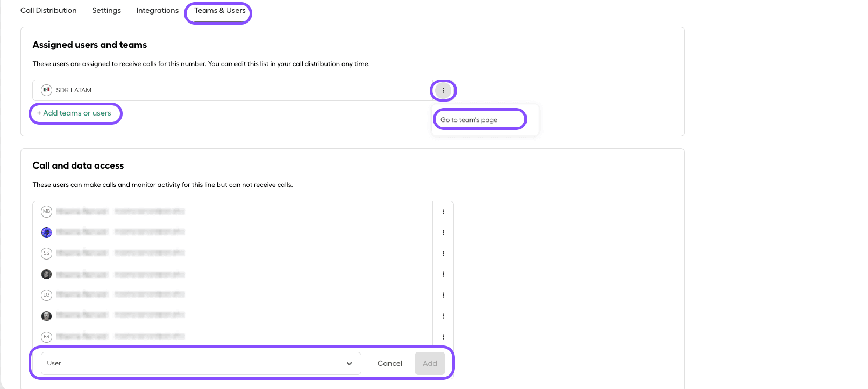Screen dimensions: 868x389
Task: Open the kebab menu on the second user row
Action: pyautogui.click(x=443, y=232)
